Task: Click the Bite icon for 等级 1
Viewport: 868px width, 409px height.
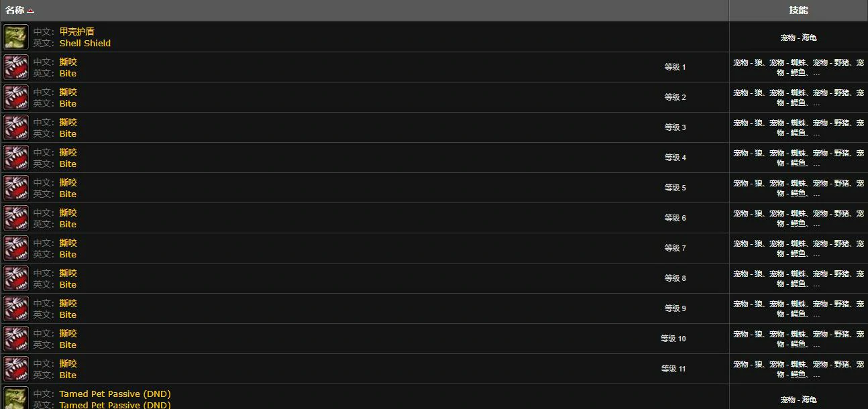Action: pyautogui.click(x=16, y=67)
